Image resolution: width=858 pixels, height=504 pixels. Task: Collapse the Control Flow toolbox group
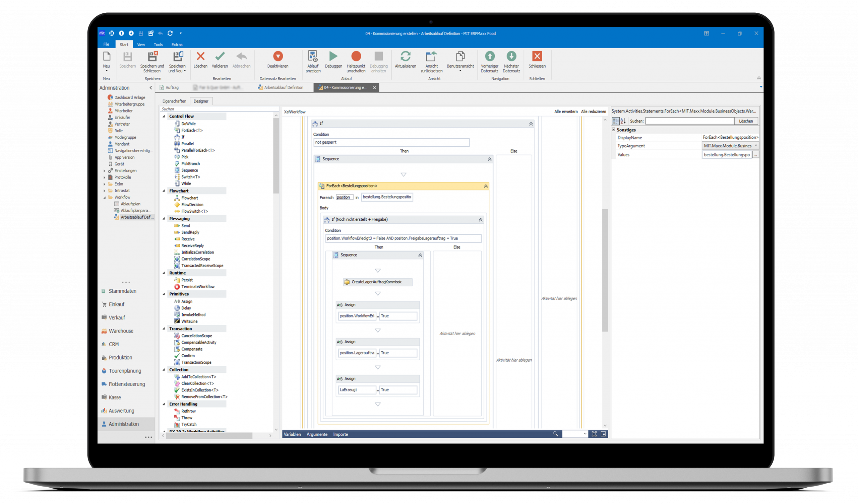coord(164,117)
